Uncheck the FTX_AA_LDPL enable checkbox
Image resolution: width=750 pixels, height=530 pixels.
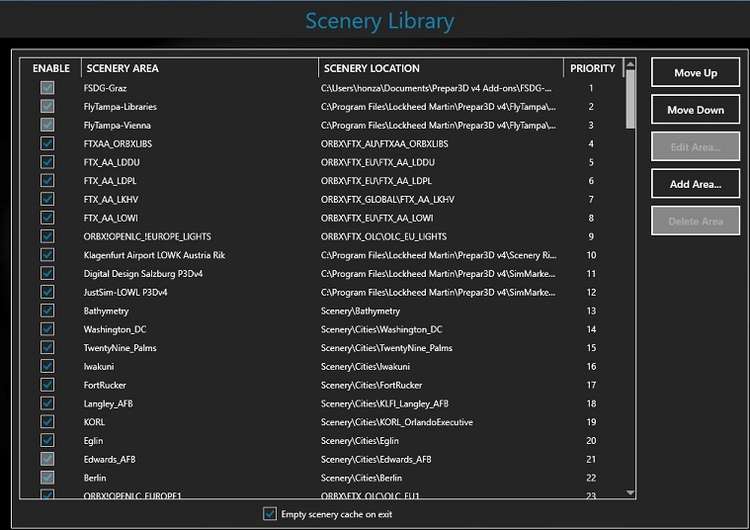(47, 180)
